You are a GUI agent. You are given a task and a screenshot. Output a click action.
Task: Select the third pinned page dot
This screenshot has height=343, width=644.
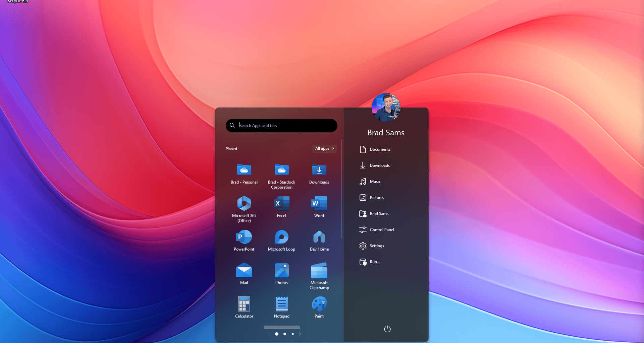[293, 334]
